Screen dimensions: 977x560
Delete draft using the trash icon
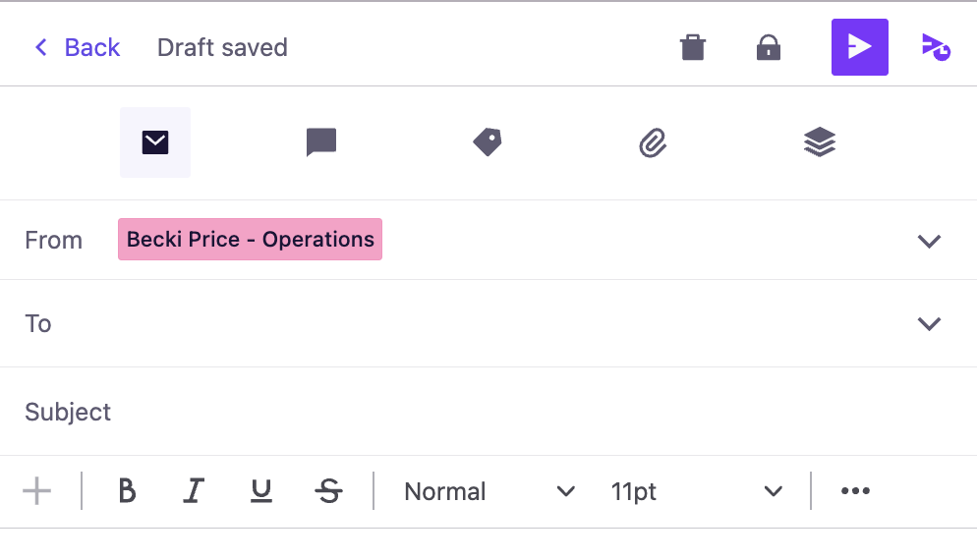coord(692,47)
